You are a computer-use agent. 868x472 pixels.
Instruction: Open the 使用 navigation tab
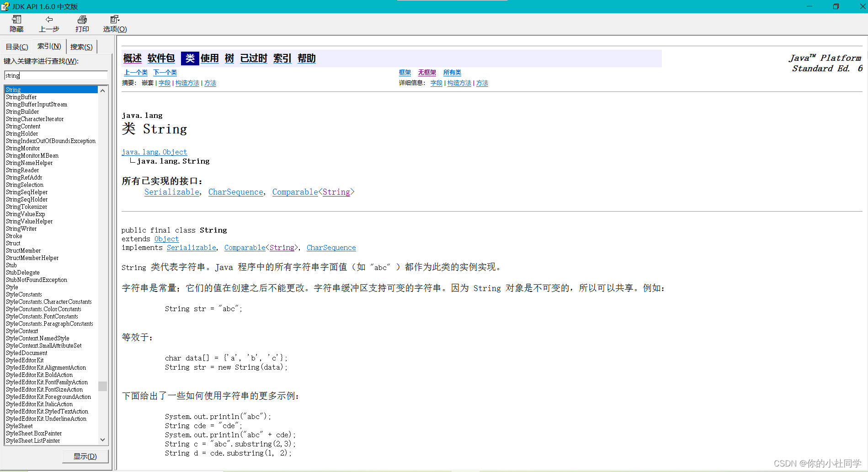click(x=209, y=58)
